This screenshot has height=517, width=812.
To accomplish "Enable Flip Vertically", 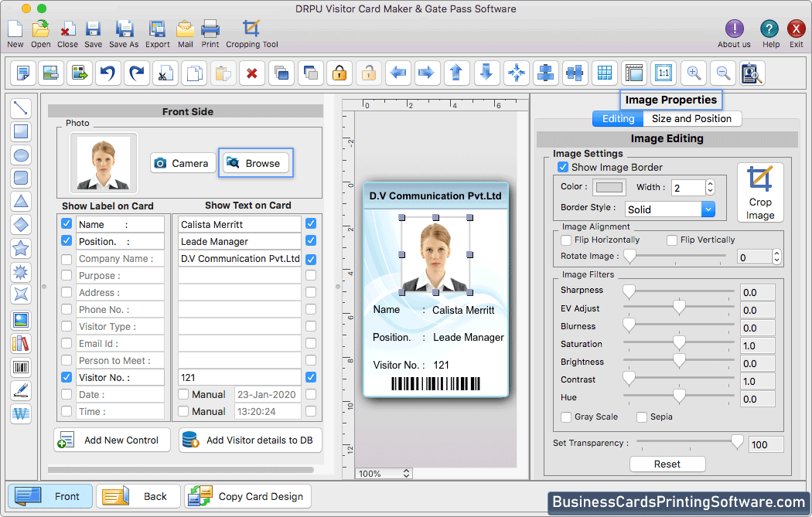I will click(x=672, y=240).
